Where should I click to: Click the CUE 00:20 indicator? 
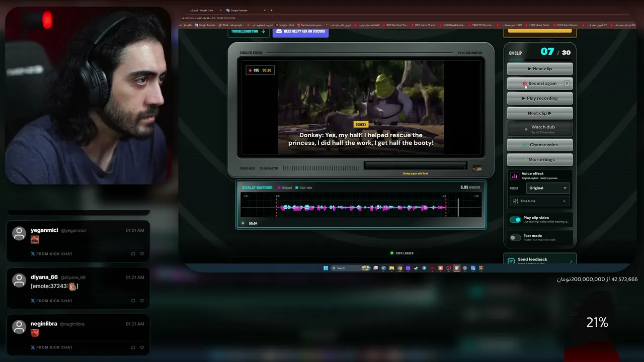click(x=260, y=70)
